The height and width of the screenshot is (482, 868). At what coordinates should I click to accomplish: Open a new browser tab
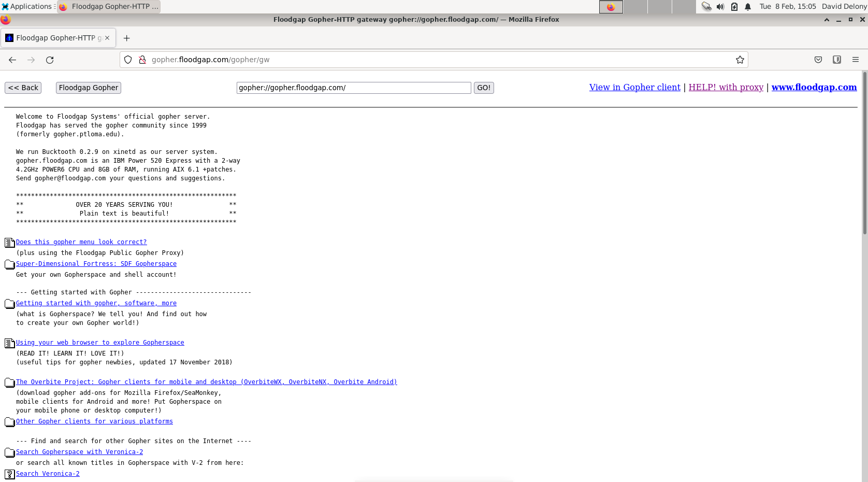coord(126,37)
